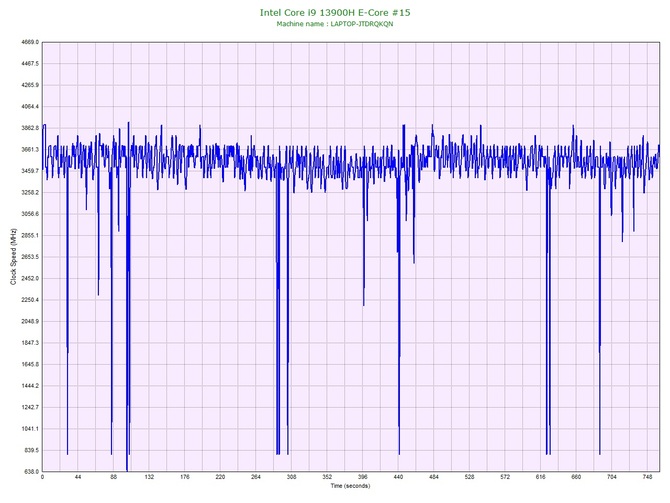Click the Clock Speed (MHz) axis label
The image size is (670, 503).
pyautogui.click(x=12, y=257)
